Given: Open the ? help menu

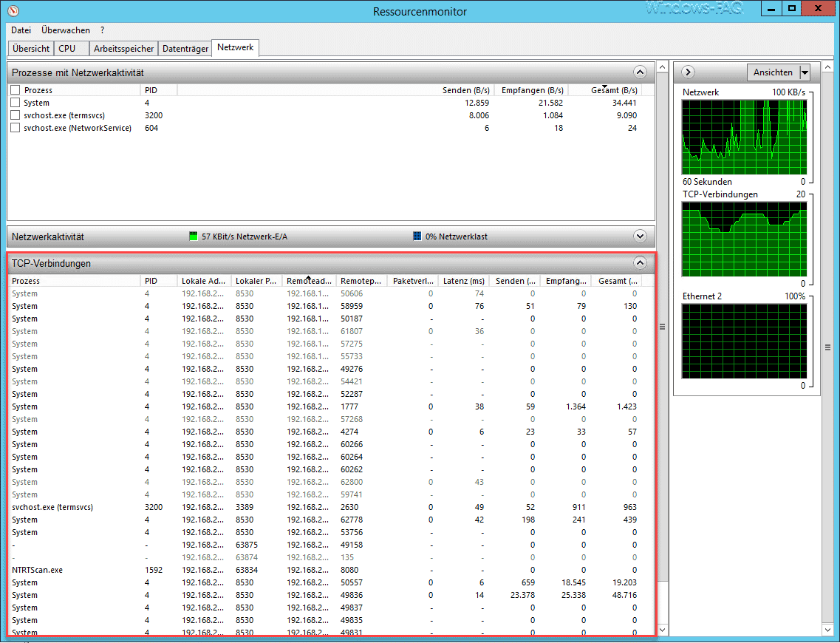Looking at the screenshot, I should [x=102, y=30].
